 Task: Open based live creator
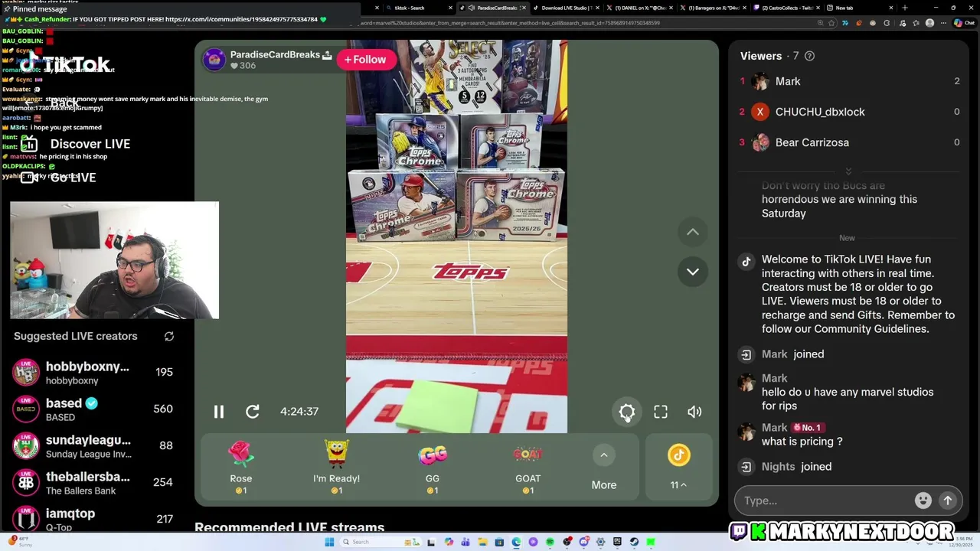[93, 409]
